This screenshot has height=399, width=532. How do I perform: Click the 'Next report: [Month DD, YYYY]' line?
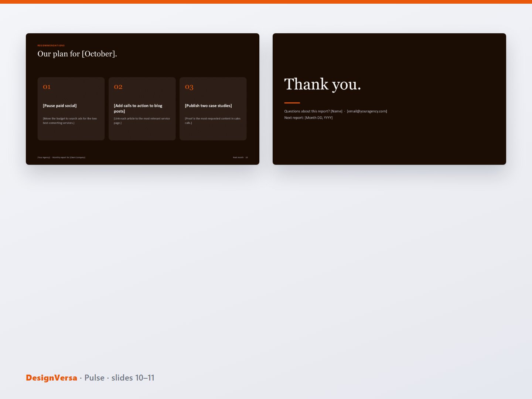pyautogui.click(x=308, y=118)
